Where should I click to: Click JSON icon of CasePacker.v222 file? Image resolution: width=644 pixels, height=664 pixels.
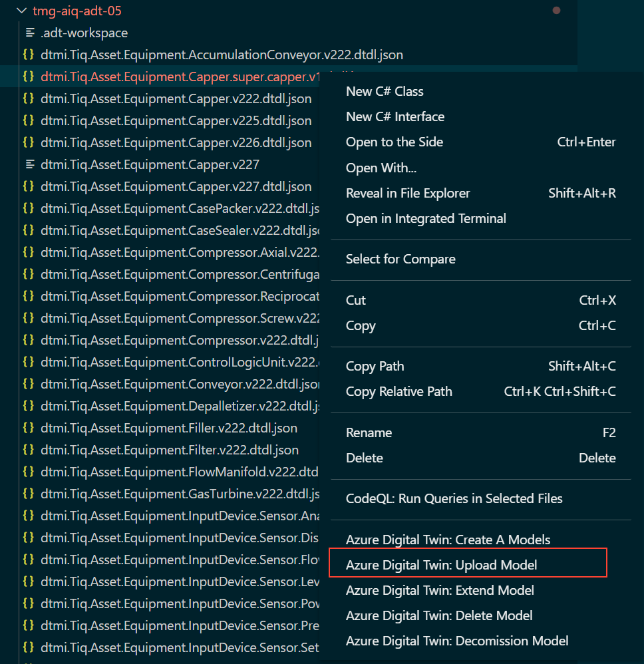click(29, 208)
